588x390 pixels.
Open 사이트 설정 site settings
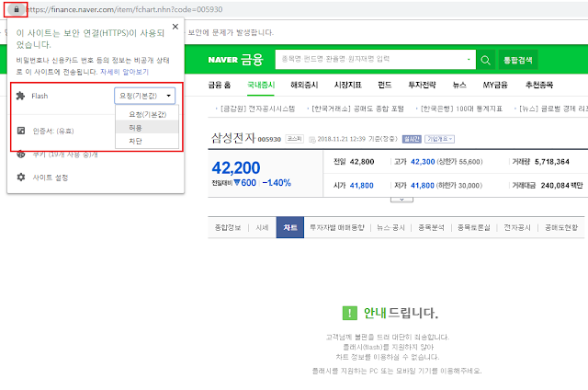pos(51,178)
